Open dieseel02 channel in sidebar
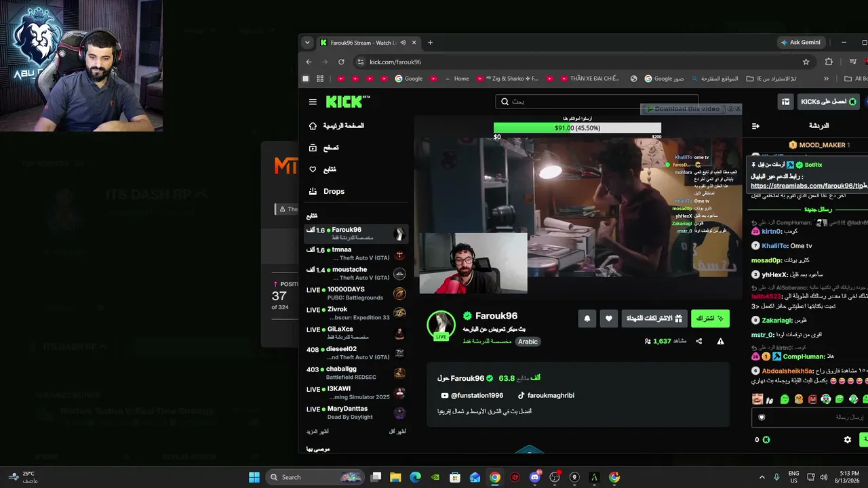The height and width of the screenshot is (488, 868). coord(356,353)
